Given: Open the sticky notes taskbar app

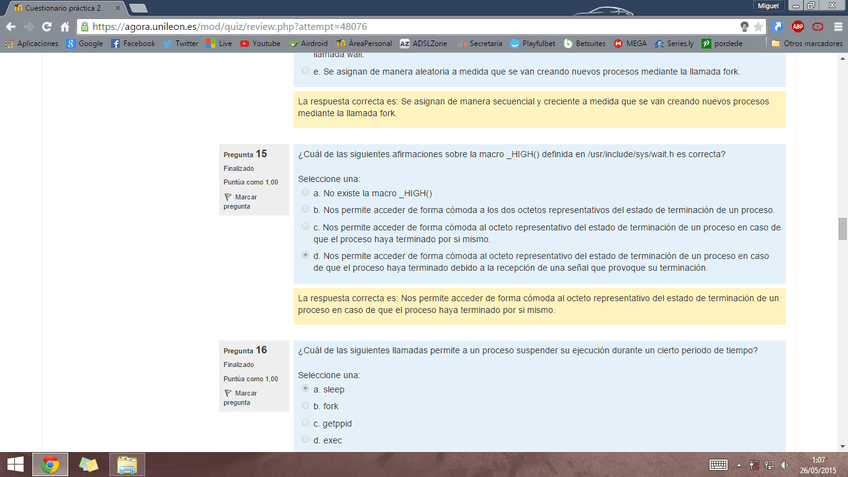Looking at the screenshot, I should [89, 465].
